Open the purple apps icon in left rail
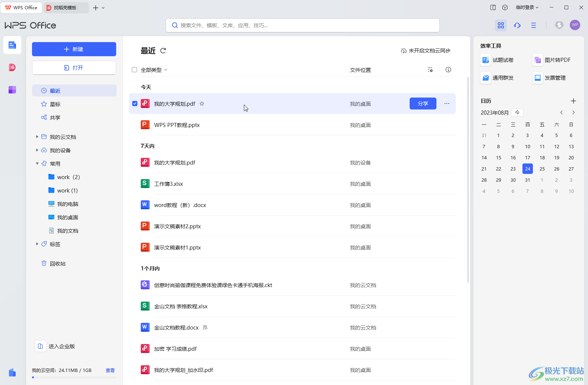Screen dimensions: 588x385 coord(12,90)
